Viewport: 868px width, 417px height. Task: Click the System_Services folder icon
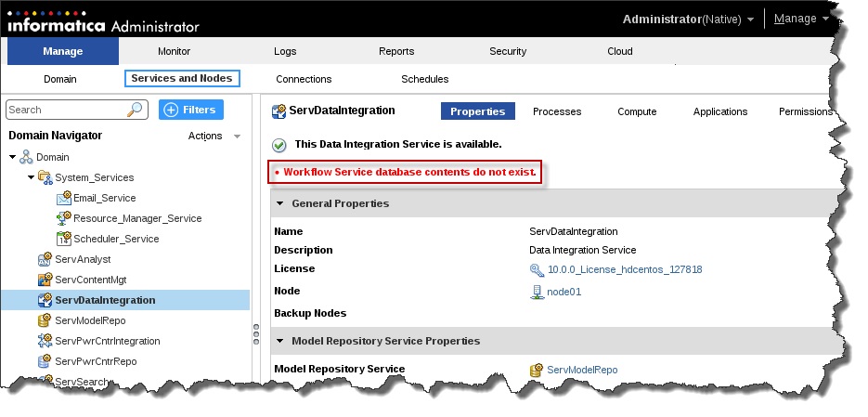(x=45, y=177)
